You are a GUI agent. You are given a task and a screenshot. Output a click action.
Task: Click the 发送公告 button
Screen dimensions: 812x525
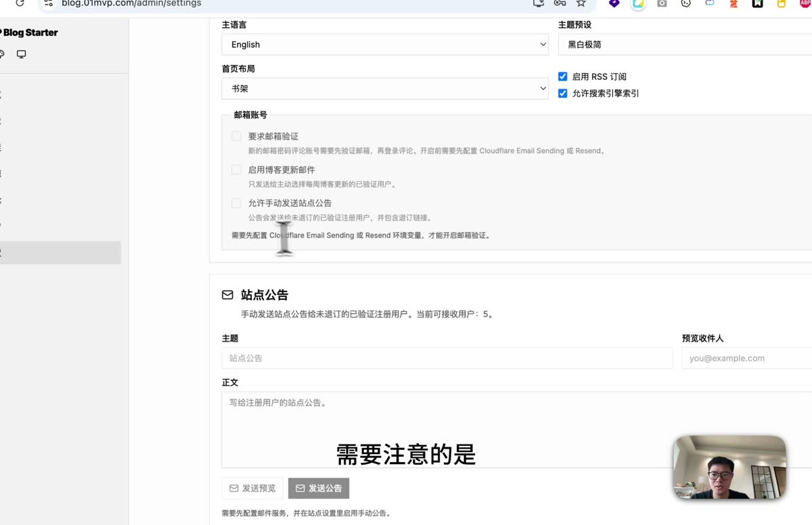coord(319,488)
